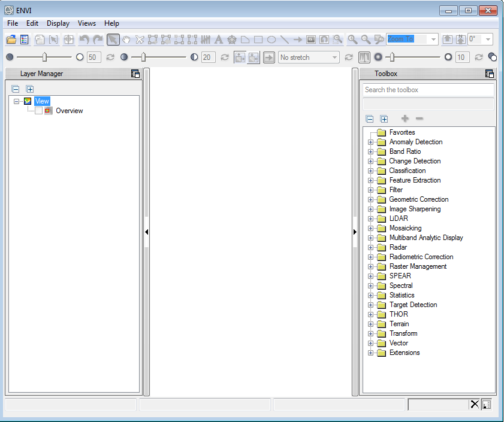Click the North Up arrow icon
Viewport: 504px width, 422px height.
tap(461, 40)
